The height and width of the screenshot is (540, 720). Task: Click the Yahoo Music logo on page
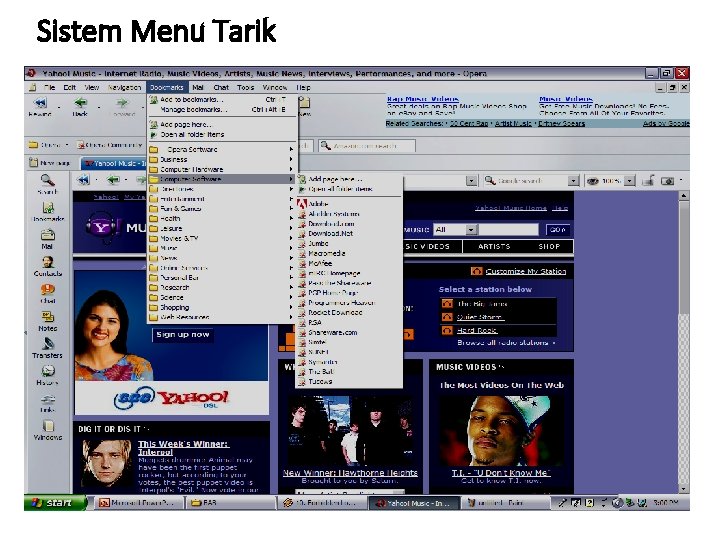pos(102,227)
